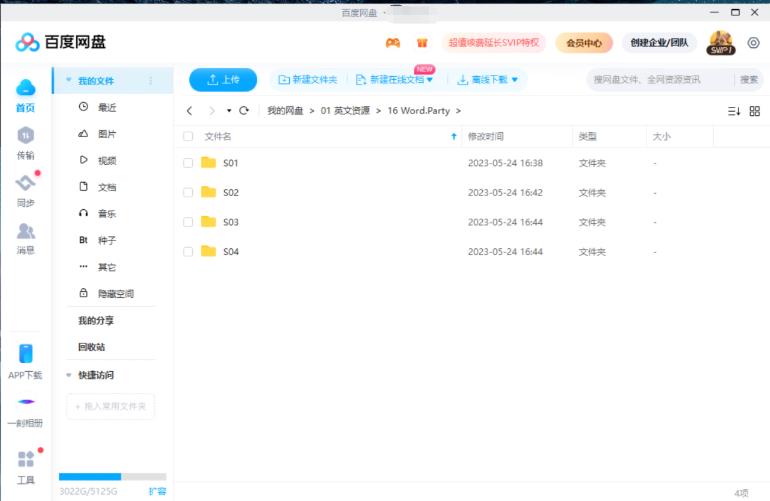
Task: Open the settings gear icon
Action: [x=753, y=43]
